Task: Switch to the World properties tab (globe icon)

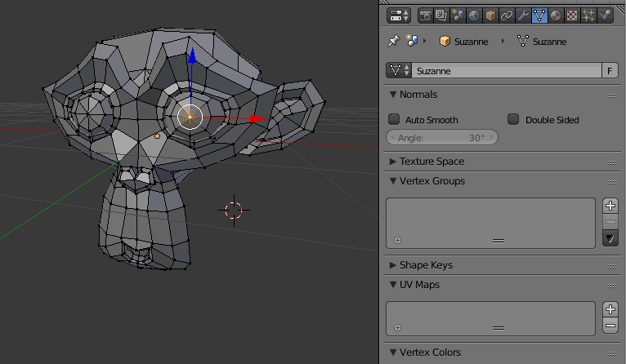Action: pyautogui.click(x=474, y=16)
